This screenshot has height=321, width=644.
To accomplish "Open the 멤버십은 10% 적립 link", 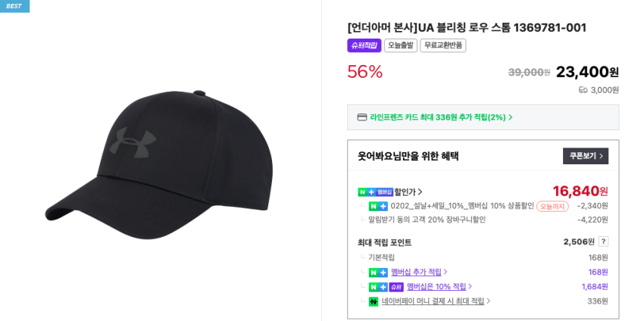I will tap(439, 287).
